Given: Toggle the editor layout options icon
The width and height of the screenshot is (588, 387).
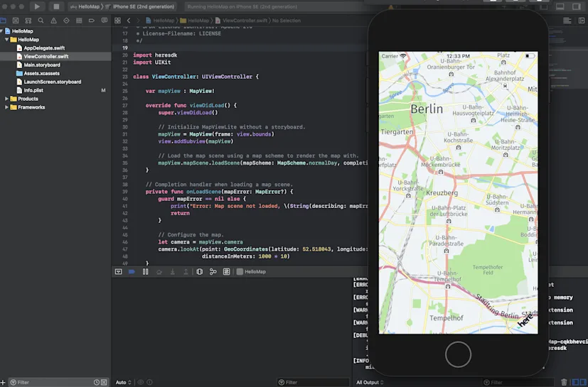Looking at the screenshot, I should tap(567, 21).
